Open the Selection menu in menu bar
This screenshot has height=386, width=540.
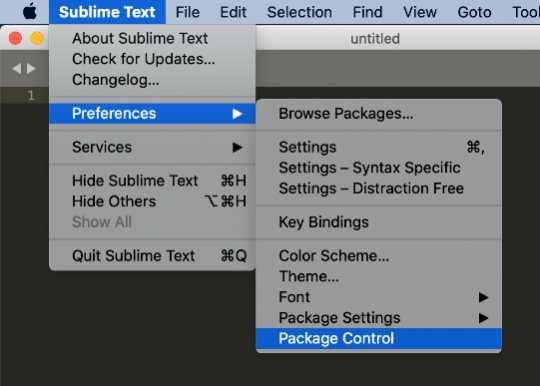(300, 12)
